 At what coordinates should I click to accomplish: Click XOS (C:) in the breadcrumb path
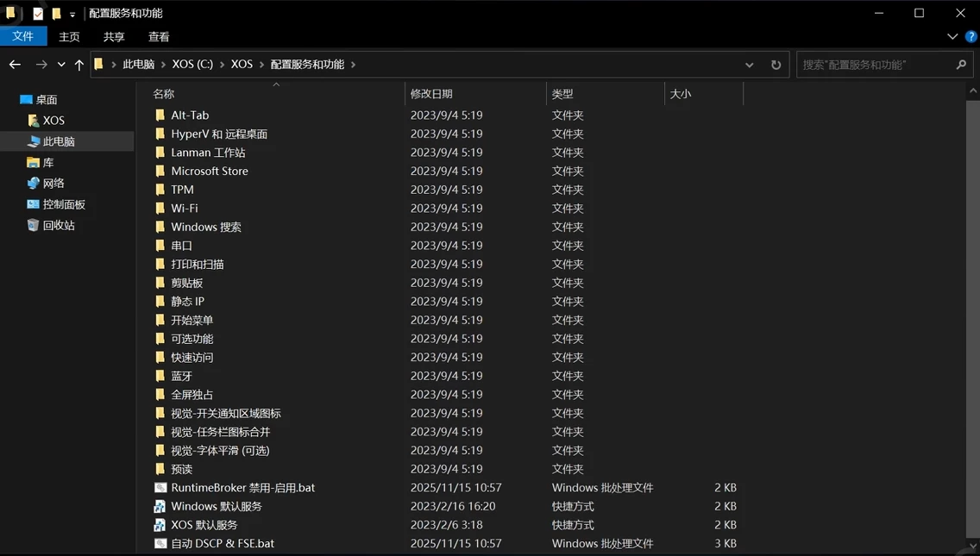coord(192,65)
